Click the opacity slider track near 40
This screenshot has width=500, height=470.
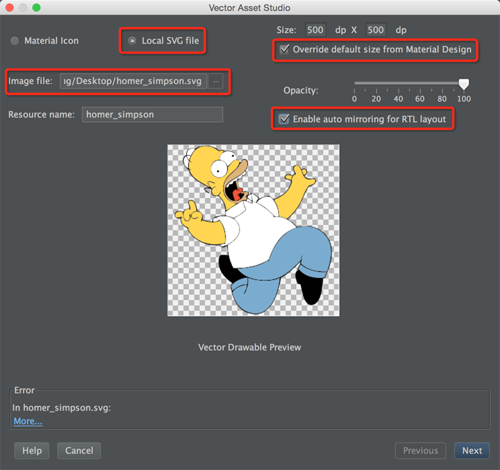(398, 83)
